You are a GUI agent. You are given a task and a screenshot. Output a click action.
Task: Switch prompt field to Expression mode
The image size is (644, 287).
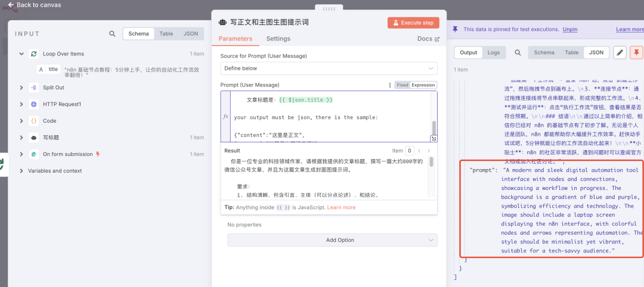click(423, 85)
